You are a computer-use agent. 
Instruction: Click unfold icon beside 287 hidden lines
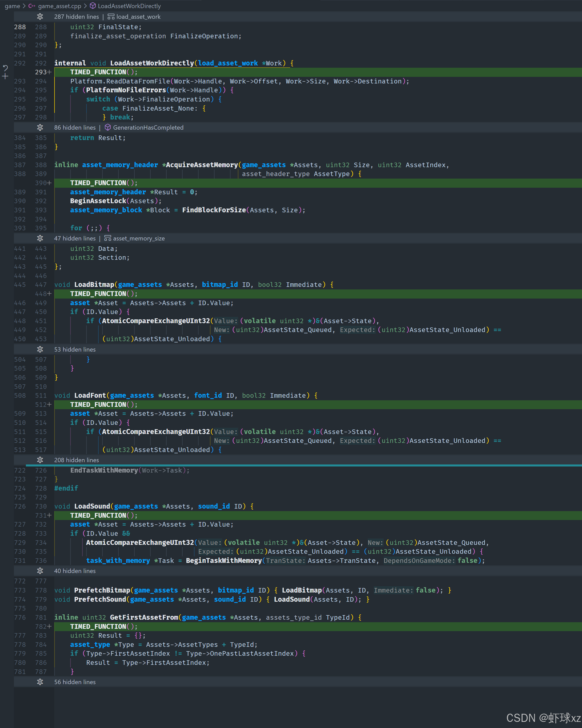(x=40, y=16)
